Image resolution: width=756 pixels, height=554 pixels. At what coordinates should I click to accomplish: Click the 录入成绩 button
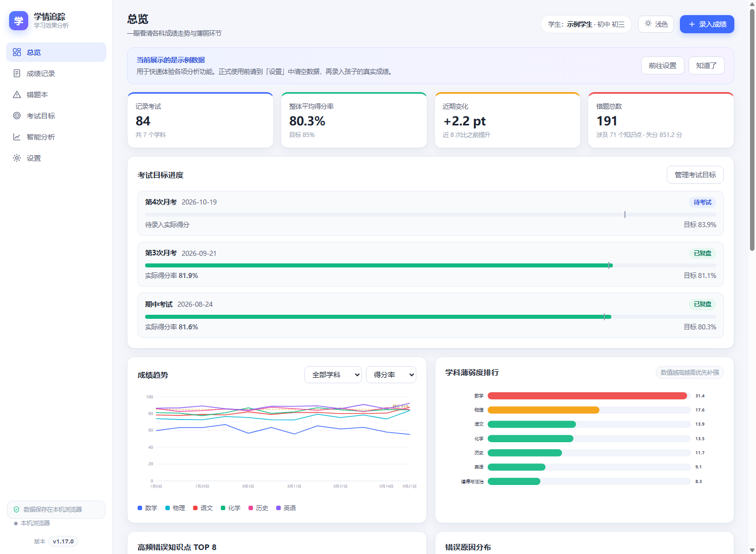point(707,24)
